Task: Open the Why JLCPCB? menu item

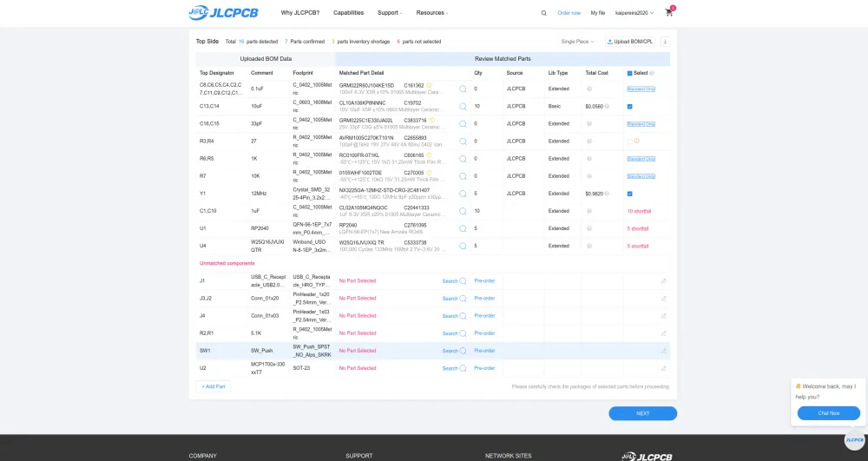Action: point(299,13)
